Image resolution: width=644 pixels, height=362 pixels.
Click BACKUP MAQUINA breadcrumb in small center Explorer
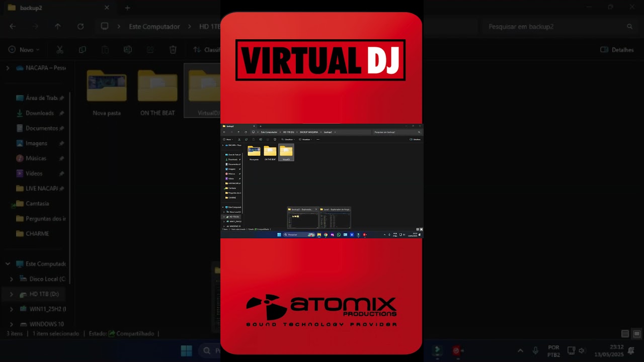pos(309,132)
